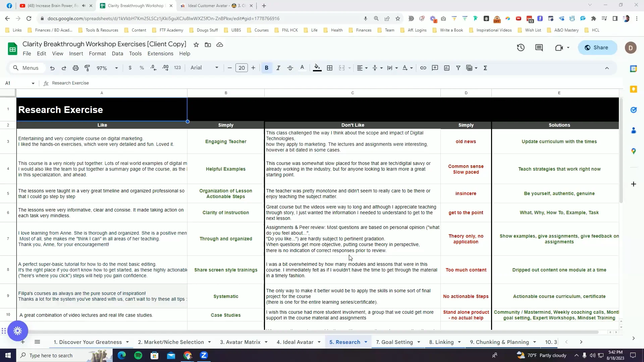Click the Functions sigma icon

pyautogui.click(x=485, y=68)
